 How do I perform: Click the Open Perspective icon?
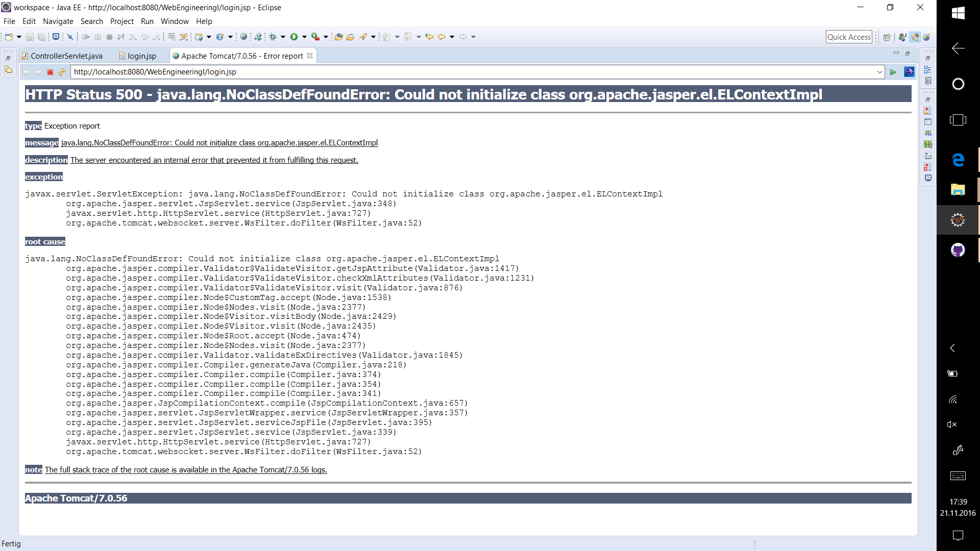[x=887, y=37]
